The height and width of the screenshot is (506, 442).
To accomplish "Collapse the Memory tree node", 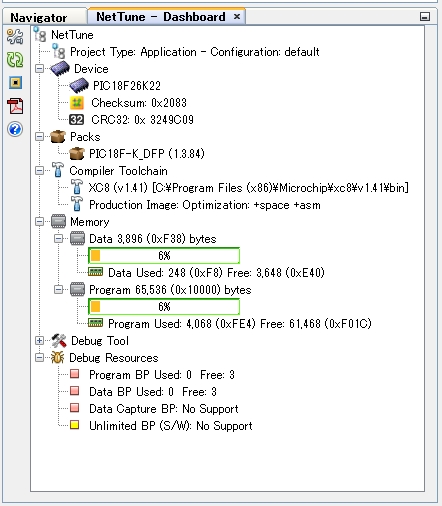I will click(39, 222).
